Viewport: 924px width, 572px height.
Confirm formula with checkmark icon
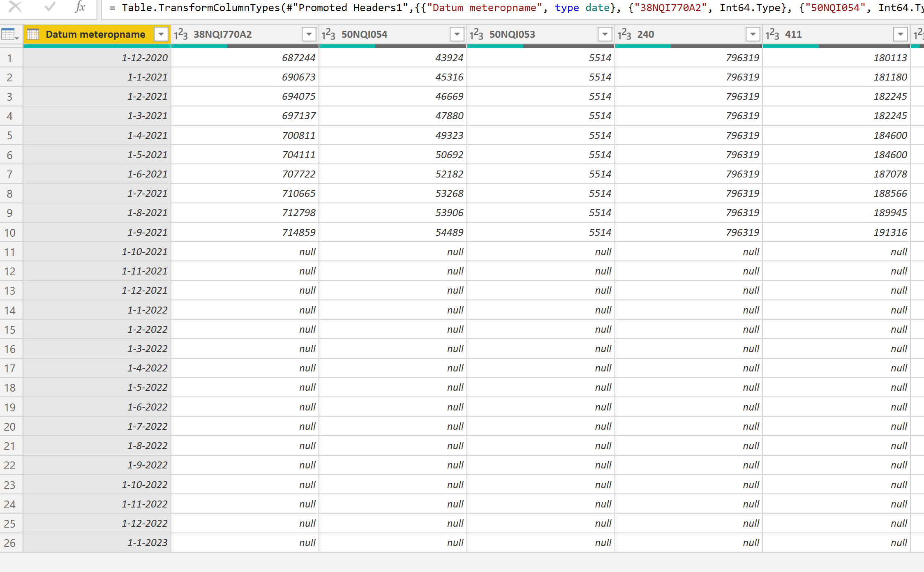point(50,7)
